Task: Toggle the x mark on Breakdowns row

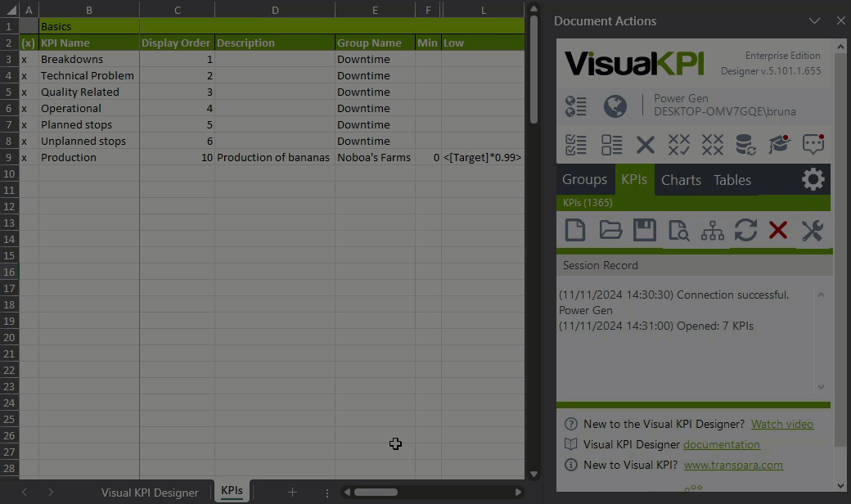Action: pyautogui.click(x=24, y=59)
